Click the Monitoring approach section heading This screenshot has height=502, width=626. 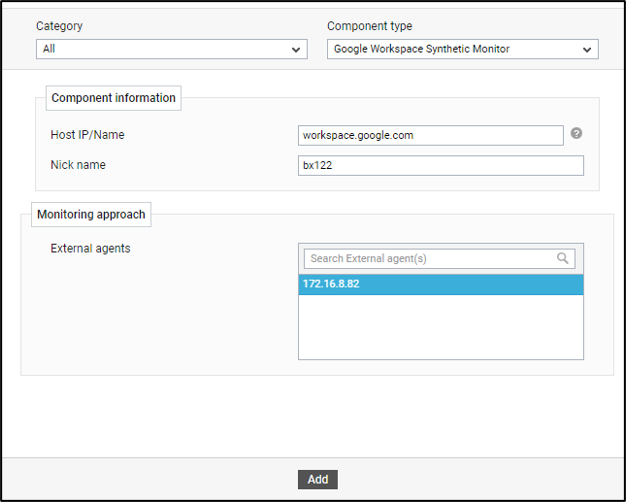[x=91, y=214]
